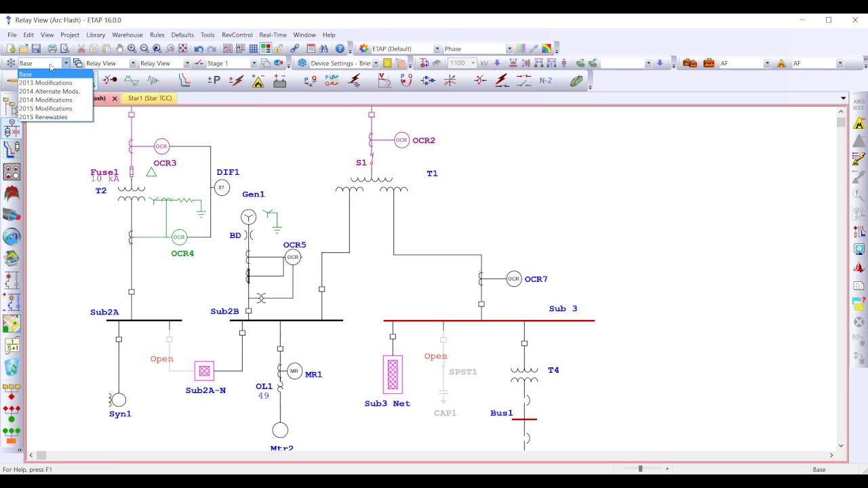This screenshot has height=488, width=868.
Task: Click the New project icon
Action: 11,49
